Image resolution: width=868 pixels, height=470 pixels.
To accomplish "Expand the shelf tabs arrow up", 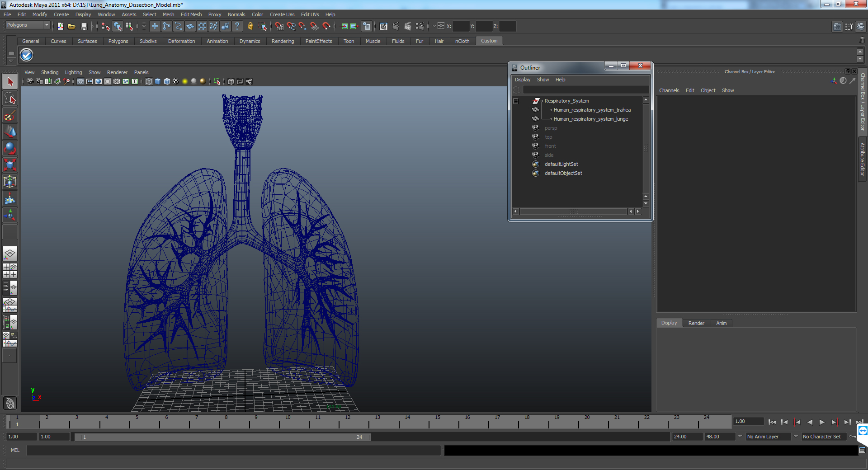I will [860, 52].
